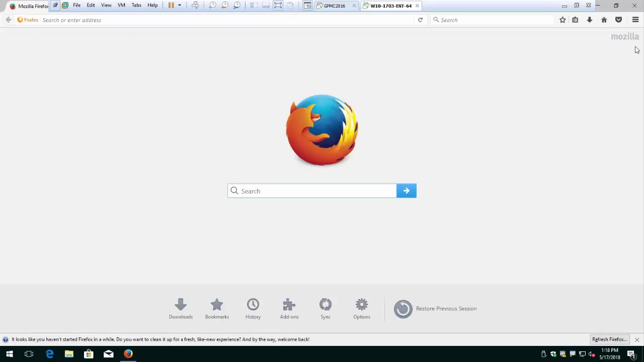The image size is (644, 362).
Task: Open Options gear on the start page
Action: [x=362, y=309]
